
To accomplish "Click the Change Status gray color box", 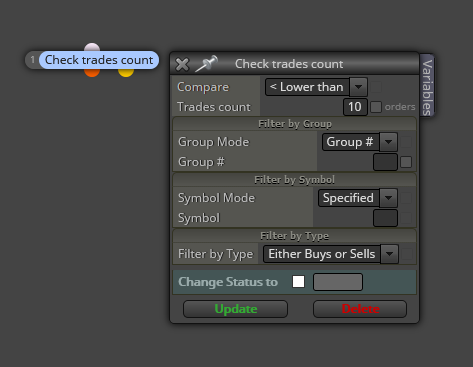I will [x=338, y=282].
